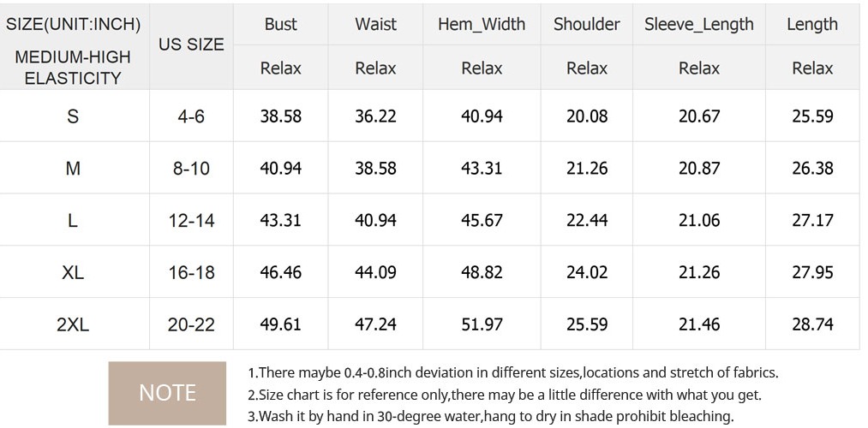
Task: Select the Length column header
Action: [x=812, y=24]
